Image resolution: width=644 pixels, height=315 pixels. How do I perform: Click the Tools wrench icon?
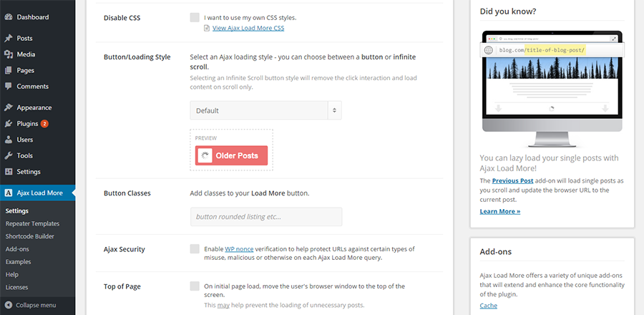pos(8,155)
